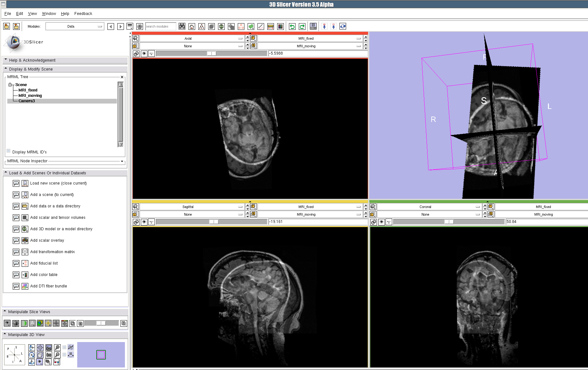
Task: Click the stereo glasses icon in 3D controls
Action: pos(57,362)
